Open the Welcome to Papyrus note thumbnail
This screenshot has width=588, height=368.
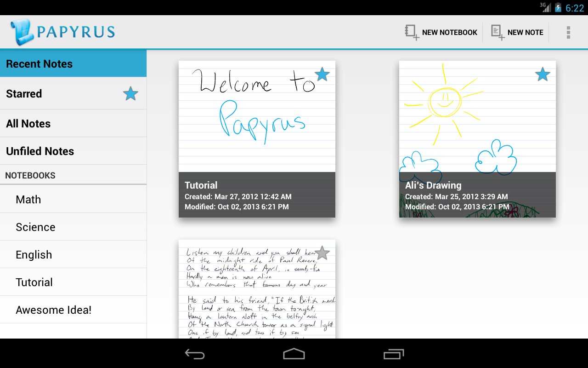tap(257, 139)
